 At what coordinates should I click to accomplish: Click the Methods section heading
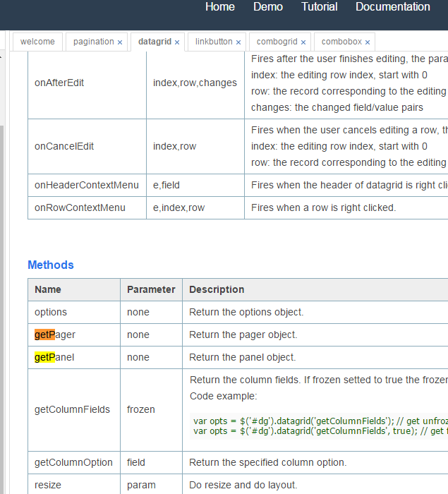click(51, 265)
